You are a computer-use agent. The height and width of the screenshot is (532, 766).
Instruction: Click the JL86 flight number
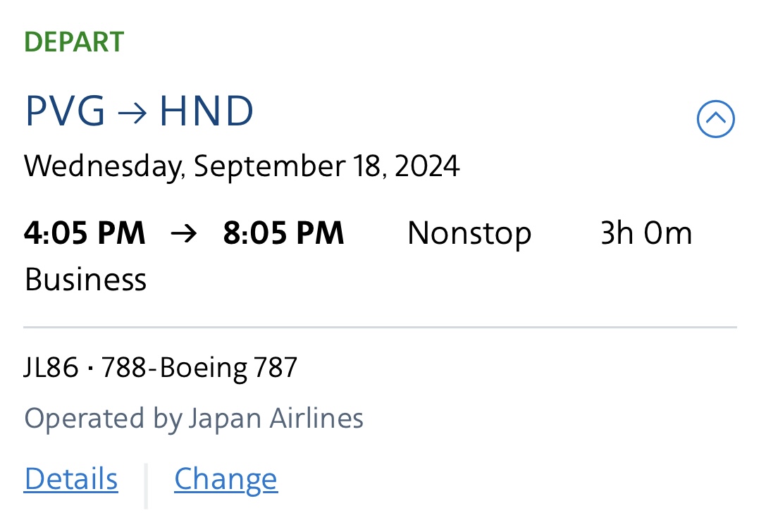pos(51,368)
